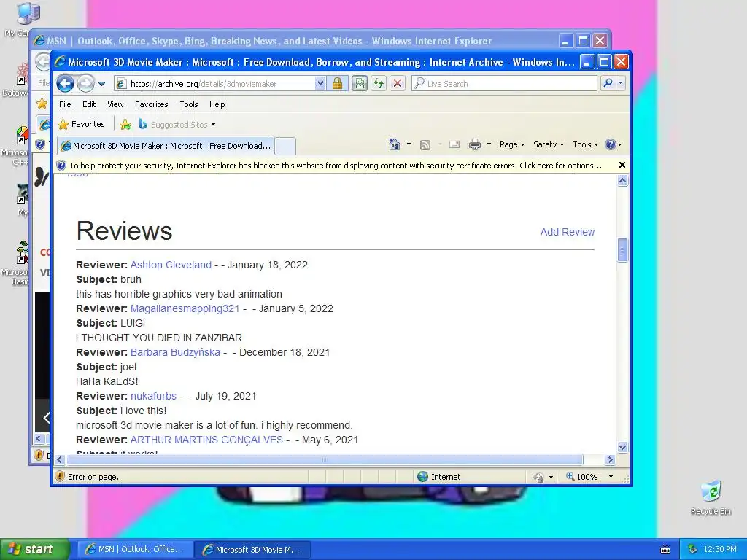Click the vertical scrollbar thumb
747x560 pixels.
pyautogui.click(x=622, y=250)
